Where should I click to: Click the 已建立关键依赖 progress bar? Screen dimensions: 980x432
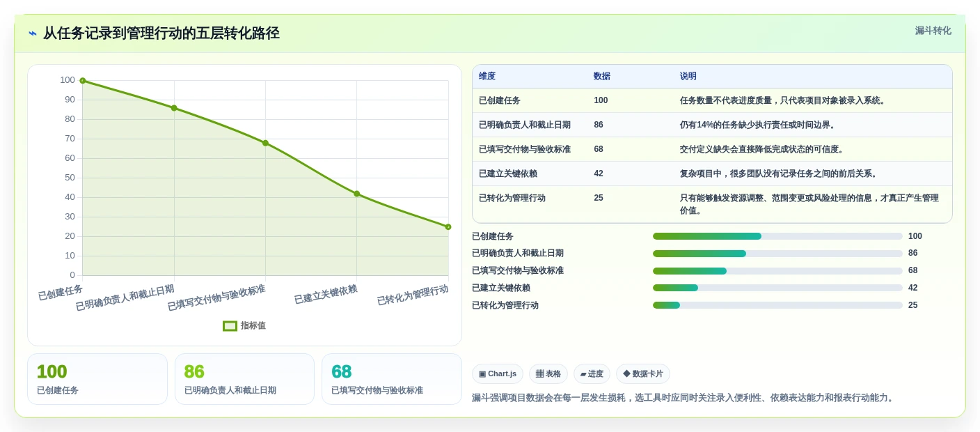pos(777,288)
